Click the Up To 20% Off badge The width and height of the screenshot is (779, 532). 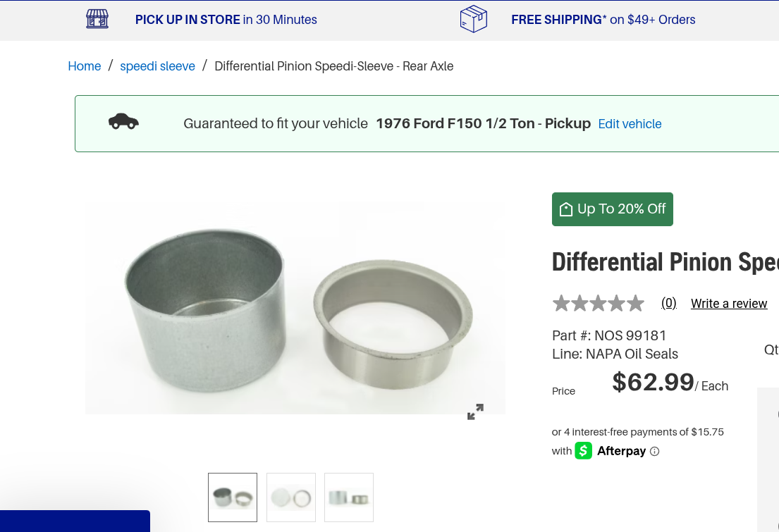(612, 209)
